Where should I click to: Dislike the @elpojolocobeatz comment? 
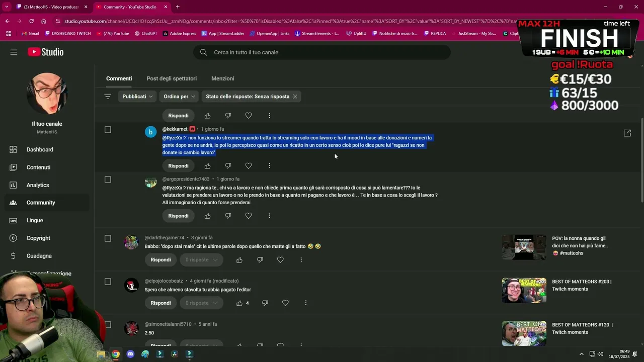[x=265, y=303]
